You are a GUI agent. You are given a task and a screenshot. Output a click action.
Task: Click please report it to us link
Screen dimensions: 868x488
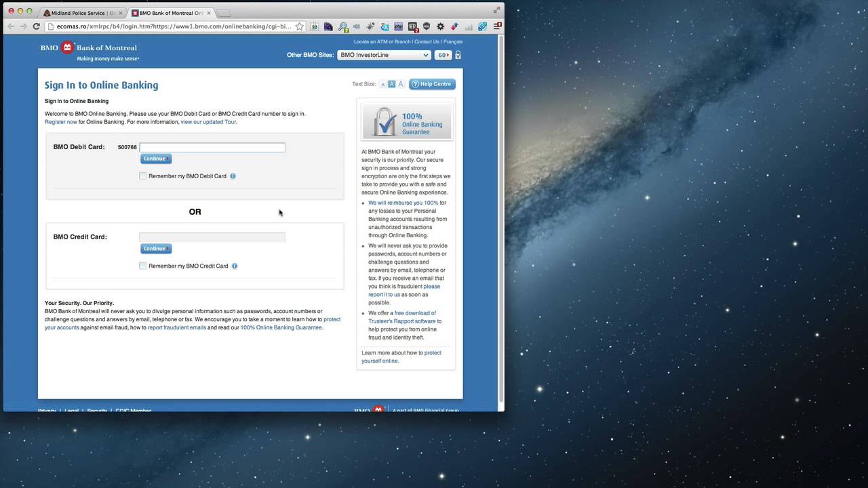coord(404,290)
